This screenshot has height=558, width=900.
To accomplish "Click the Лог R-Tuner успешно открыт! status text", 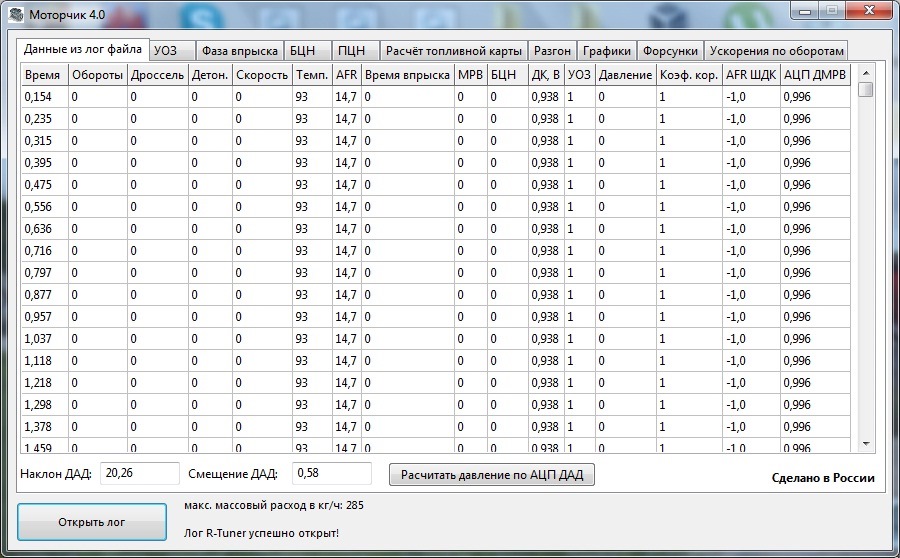I will [261, 533].
